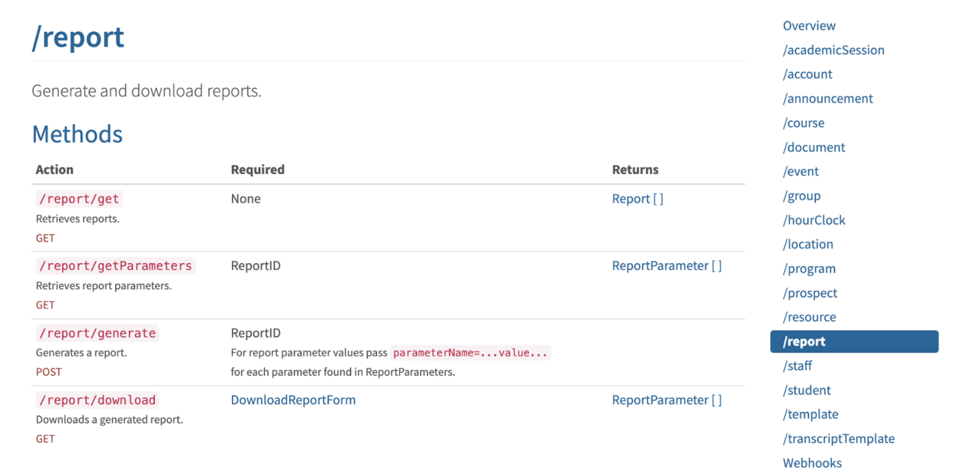
Task: Open the /account sidebar link
Action: tap(807, 74)
